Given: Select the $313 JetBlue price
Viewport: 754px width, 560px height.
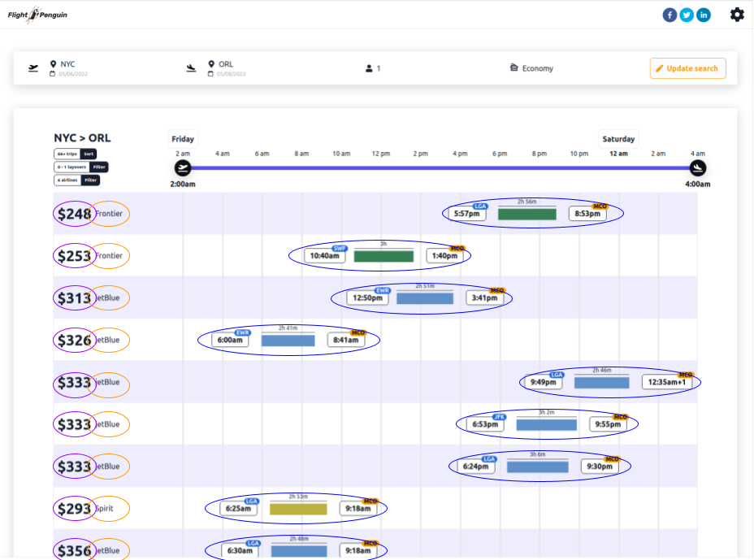Looking at the screenshot, I should (74, 298).
